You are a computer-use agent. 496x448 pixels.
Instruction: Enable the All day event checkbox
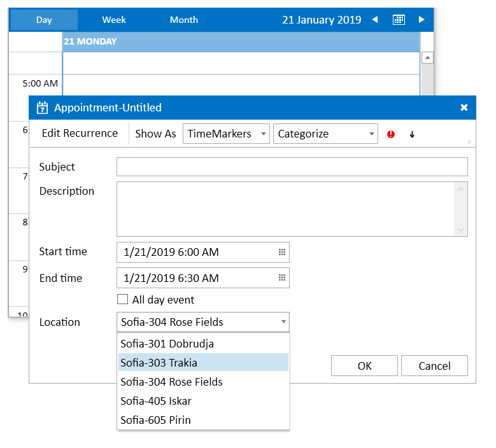click(x=122, y=299)
